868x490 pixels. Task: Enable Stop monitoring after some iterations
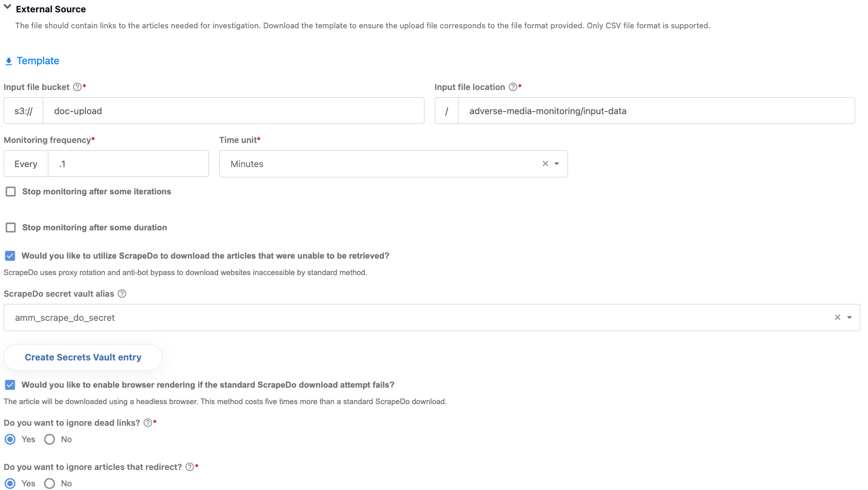pos(11,191)
